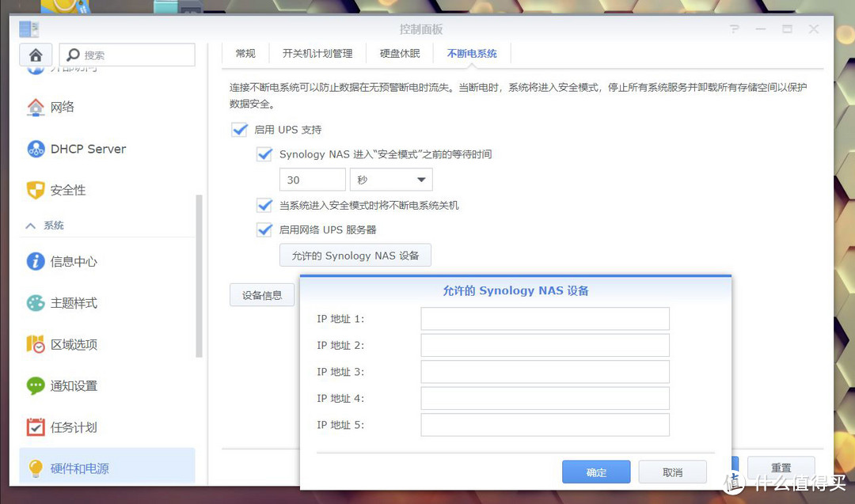Open the help question mark icon
The width and height of the screenshot is (855, 504).
coord(735,28)
